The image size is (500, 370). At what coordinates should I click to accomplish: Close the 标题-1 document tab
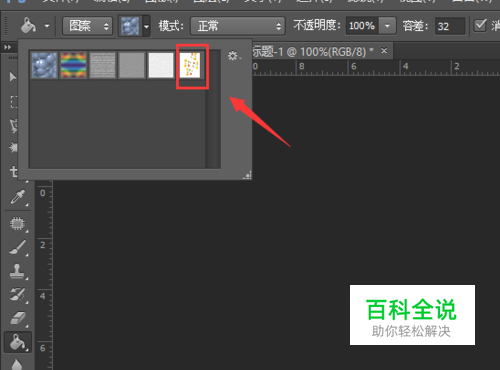click(384, 51)
